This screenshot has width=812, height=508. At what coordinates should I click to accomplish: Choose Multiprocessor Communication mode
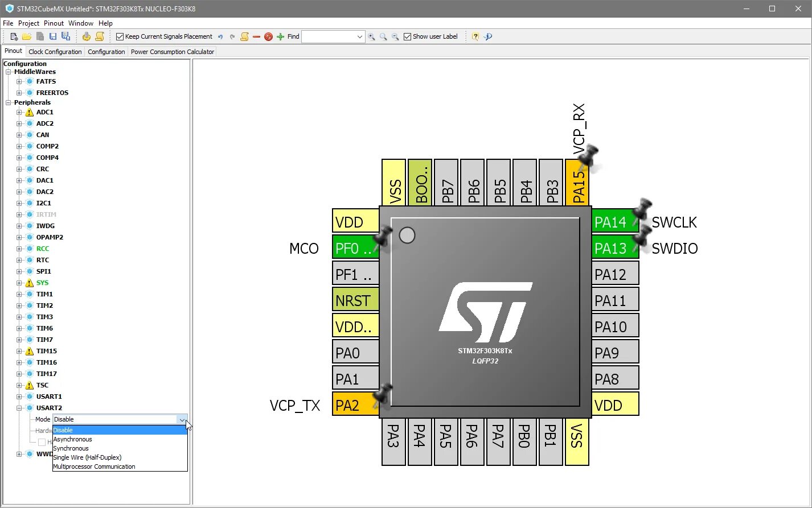point(120,466)
